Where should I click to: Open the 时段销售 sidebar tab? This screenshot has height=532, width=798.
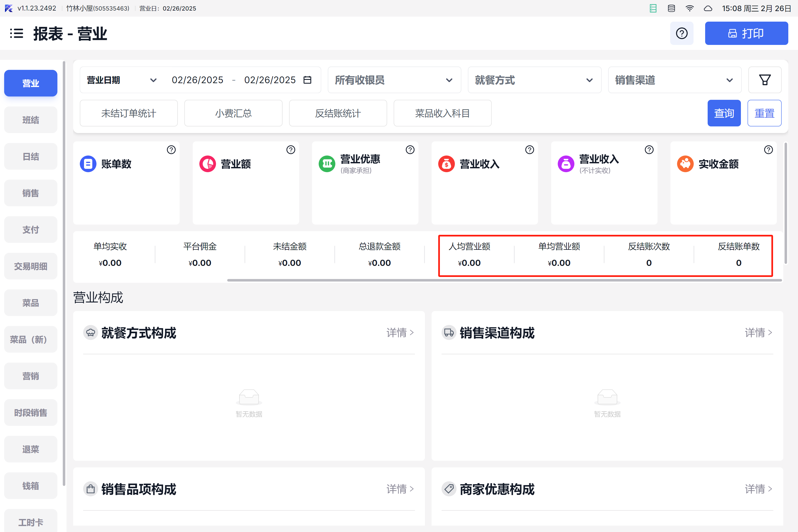click(x=30, y=413)
